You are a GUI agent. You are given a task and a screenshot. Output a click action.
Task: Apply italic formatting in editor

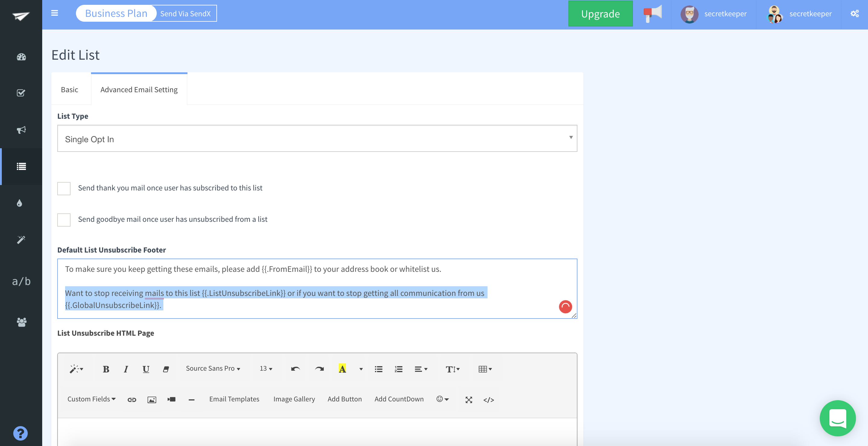tap(126, 369)
